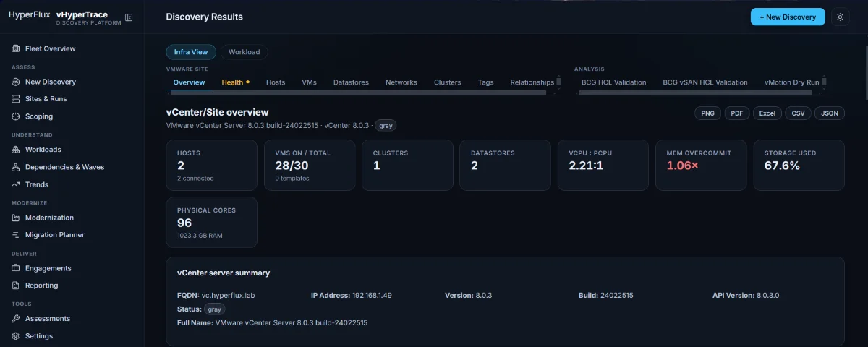Viewport: 868px width, 347px height.
Task: Click the Physical Cores 96 card
Action: click(x=212, y=223)
